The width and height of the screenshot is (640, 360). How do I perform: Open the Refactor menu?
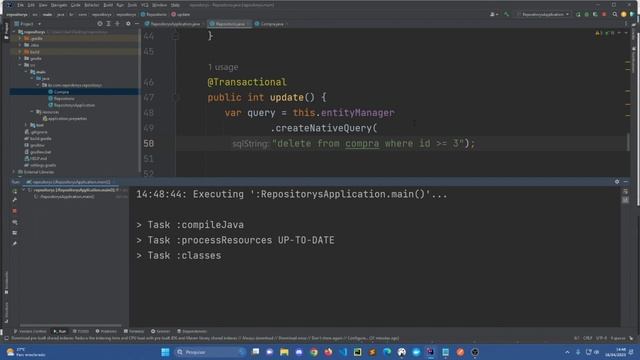point(92,5)
